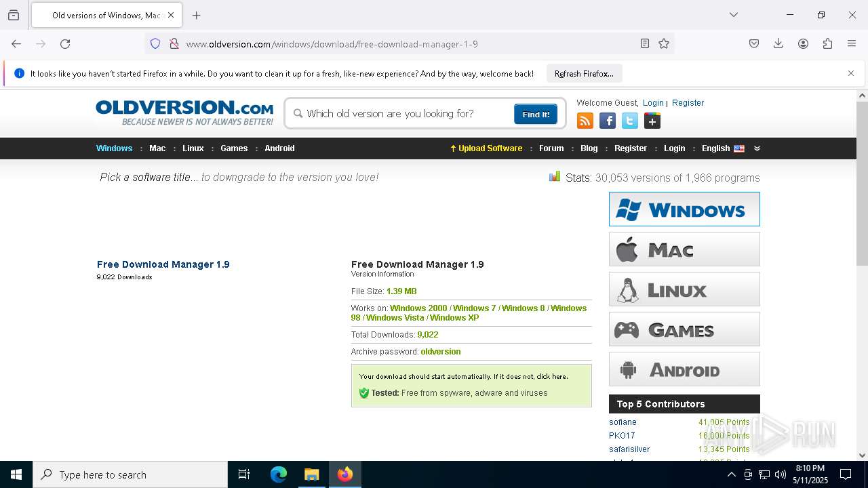Click the Windows taskbar search box
The height and width of the screenshot is (488, 868).
pyautogui.click(x=130, y=474)
